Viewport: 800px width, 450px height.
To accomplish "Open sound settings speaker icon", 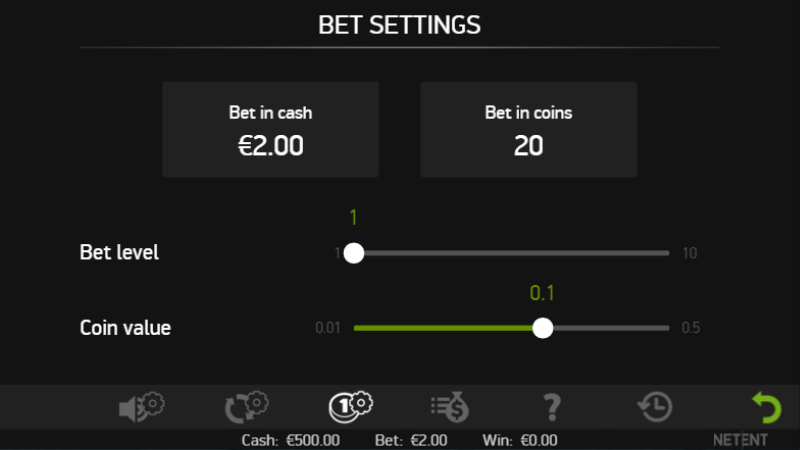I will (x=142, y=407).
